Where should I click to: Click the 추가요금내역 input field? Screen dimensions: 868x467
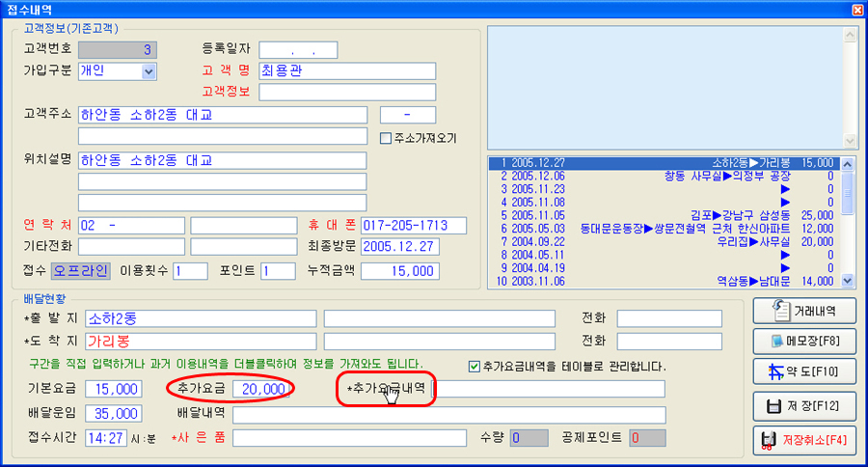pyautogui.click(x=548, y=389)
